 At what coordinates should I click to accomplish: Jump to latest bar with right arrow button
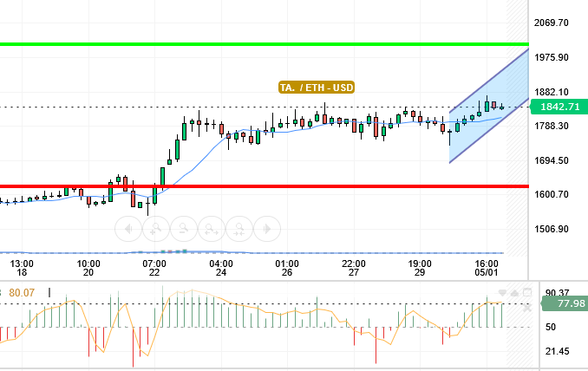tap(267, 229)
